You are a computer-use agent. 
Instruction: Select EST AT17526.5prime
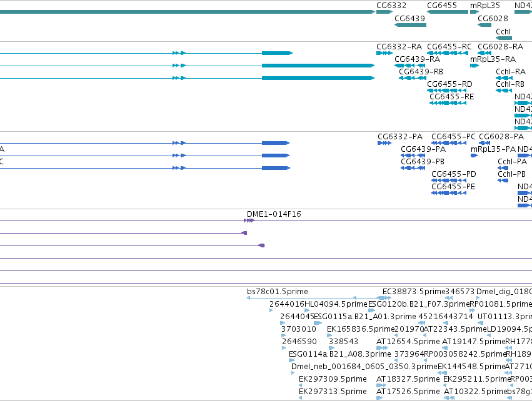408,392
